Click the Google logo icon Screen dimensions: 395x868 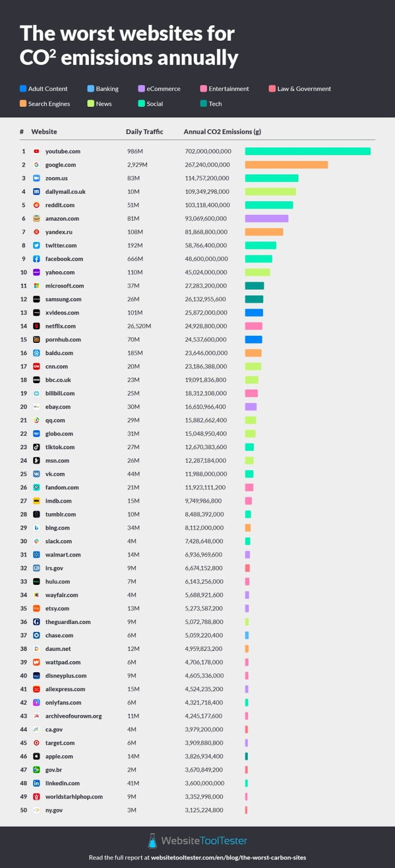click(36, 165)
